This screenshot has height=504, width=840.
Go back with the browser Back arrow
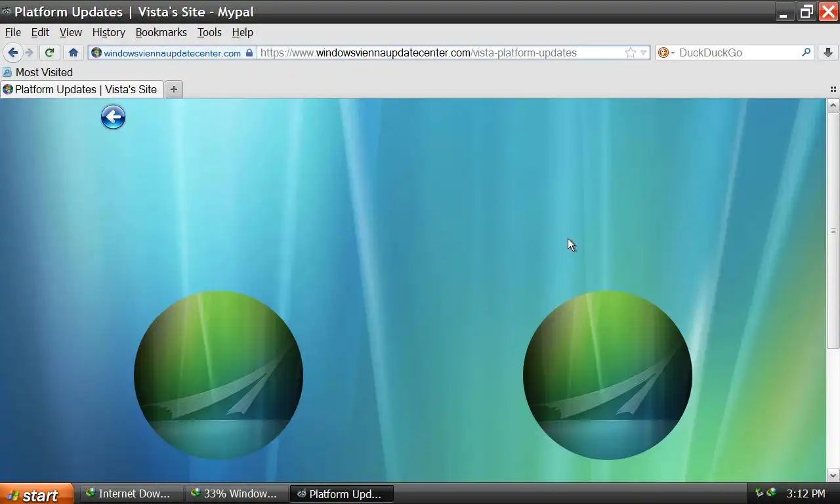click(12, 52)
